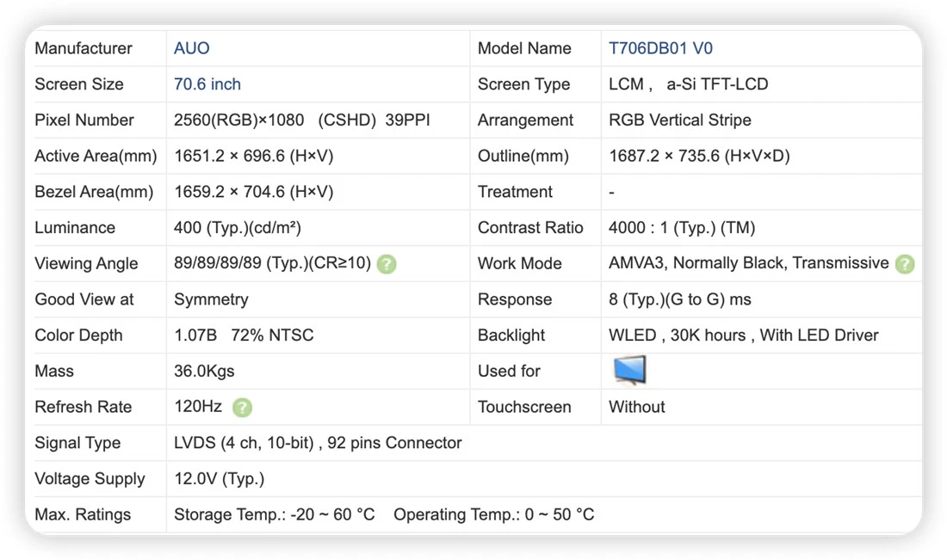Screen dimensions: 947x560
Task: Click the Screen Type label
Action: click(x=523, y=84)
